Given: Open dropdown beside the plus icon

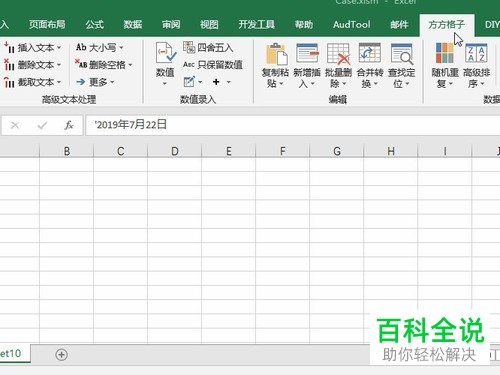Looking at the screenshot, I should point(229,82).
